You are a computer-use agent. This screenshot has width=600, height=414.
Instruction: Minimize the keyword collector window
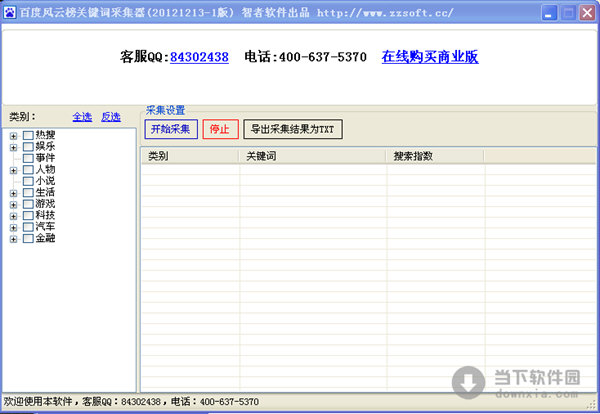click(x=549, y=13)
